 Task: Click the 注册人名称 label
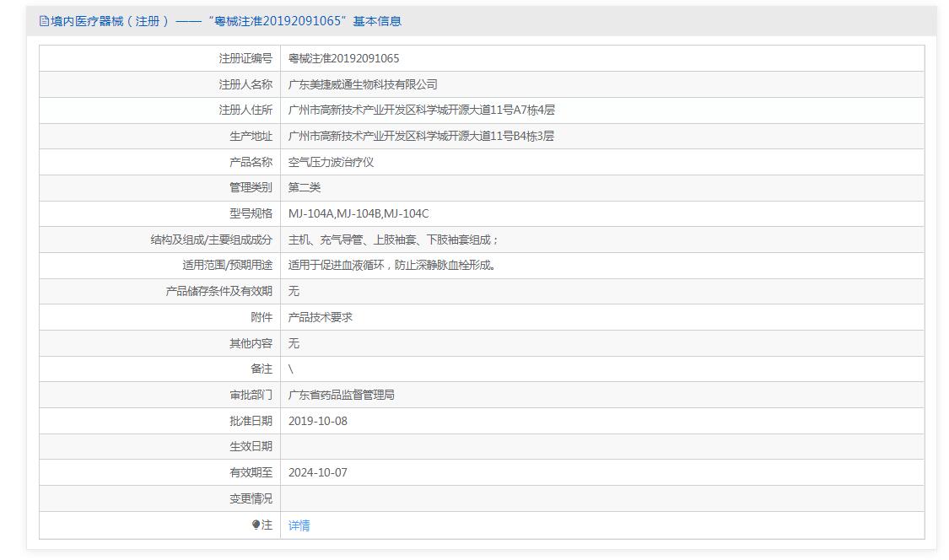click(245, 84)
